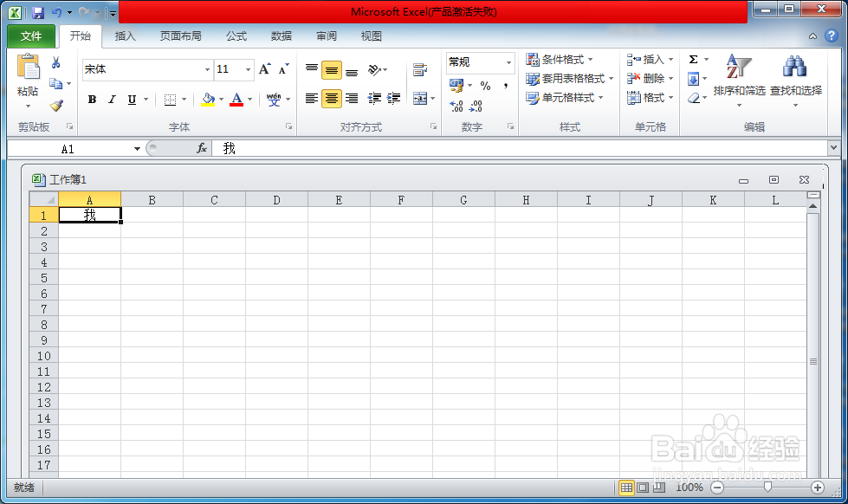Switch to the 插入 Insert tab

point(125,36)
